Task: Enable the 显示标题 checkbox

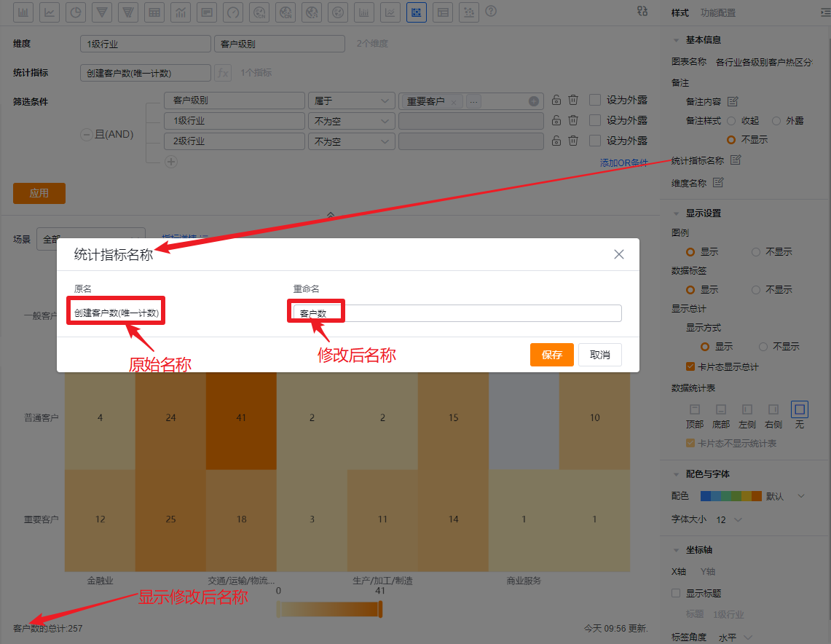Action: (x=676, y=594)
